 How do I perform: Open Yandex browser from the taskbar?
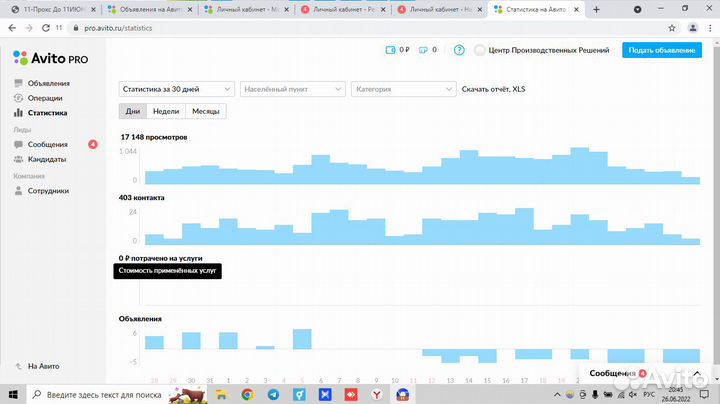[x=375, y=395]
